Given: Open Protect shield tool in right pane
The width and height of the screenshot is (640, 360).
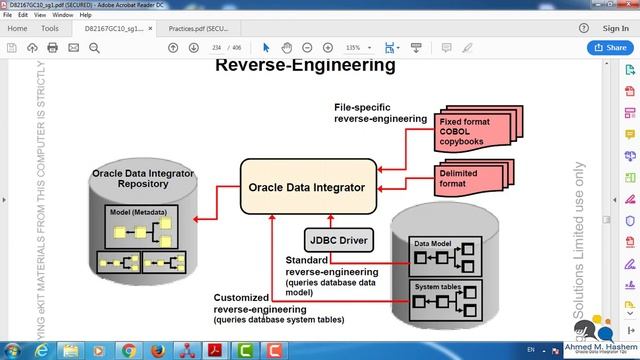Looking at the screenshot, I should (x=630, y=221).
